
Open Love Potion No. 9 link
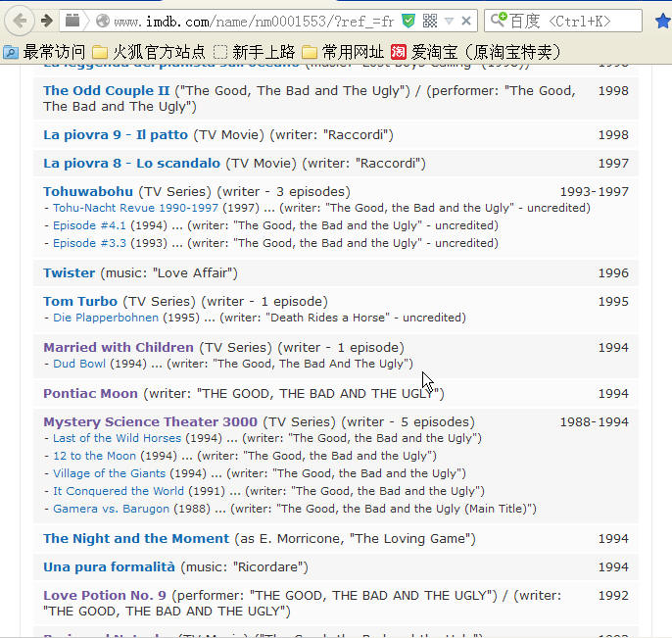point(105,595)
